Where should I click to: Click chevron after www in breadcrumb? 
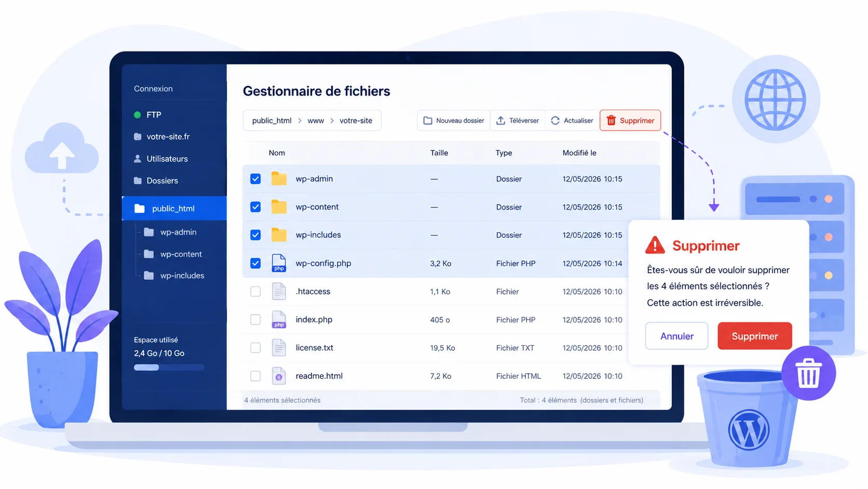(x=332, y=121)
